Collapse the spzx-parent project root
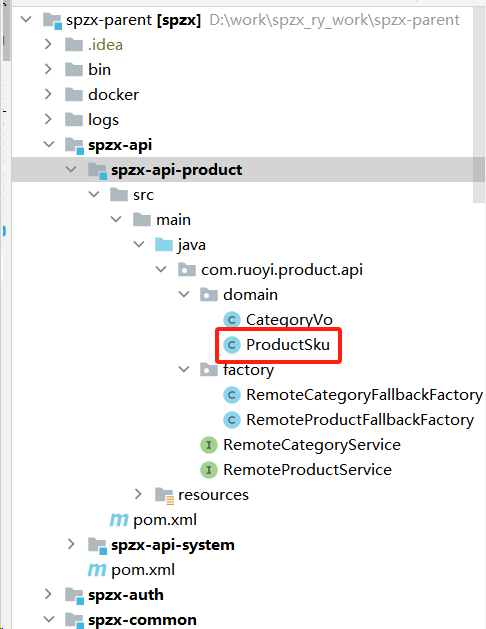Screen dimensions: 486x629 [26, 19]
